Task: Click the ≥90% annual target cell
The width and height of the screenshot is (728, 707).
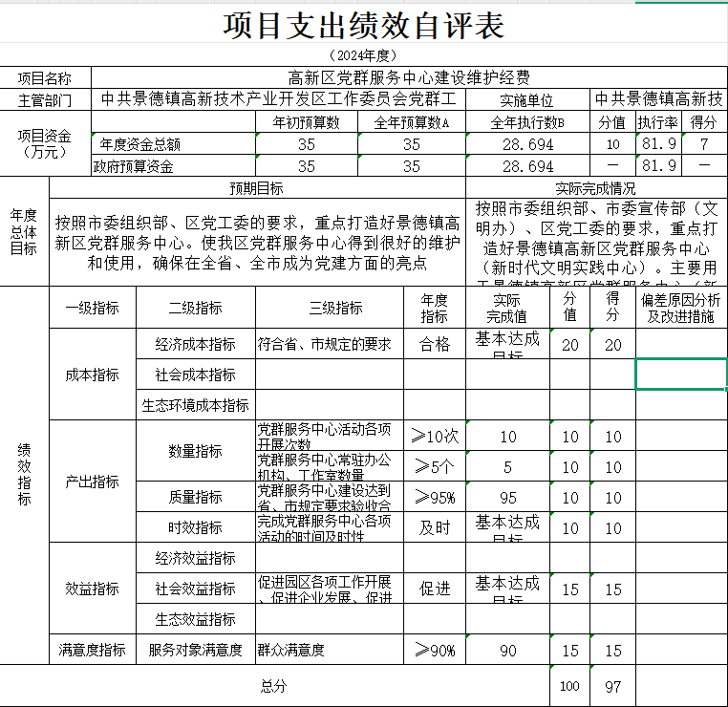Action: coord(434,651)
